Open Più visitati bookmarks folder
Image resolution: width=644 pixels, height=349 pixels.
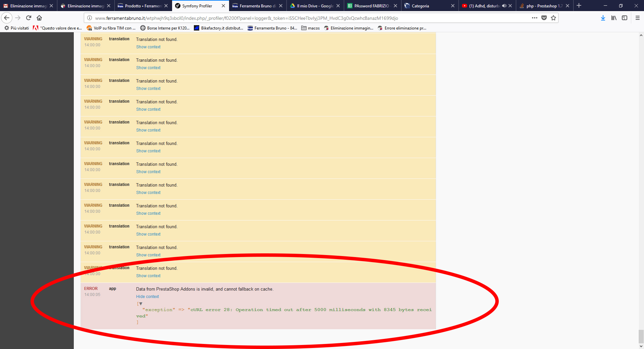[16, 28]
